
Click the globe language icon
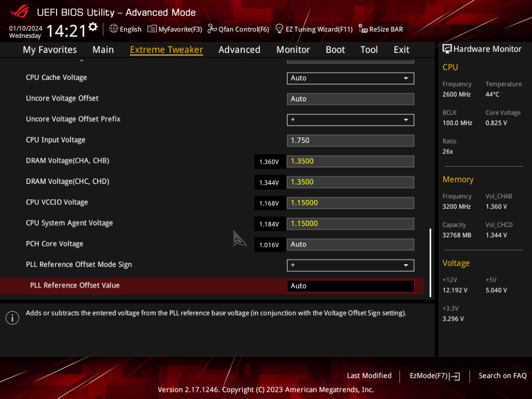[x=114, y=29]
